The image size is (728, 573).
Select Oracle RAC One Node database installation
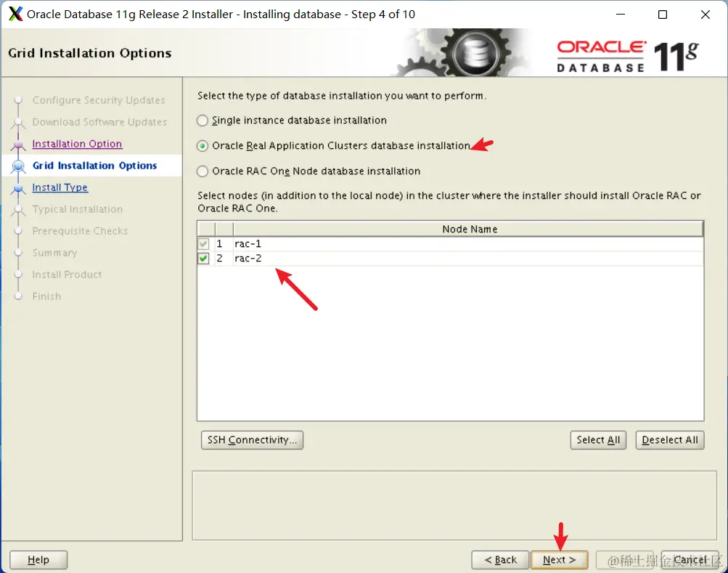tap(203, 171)
